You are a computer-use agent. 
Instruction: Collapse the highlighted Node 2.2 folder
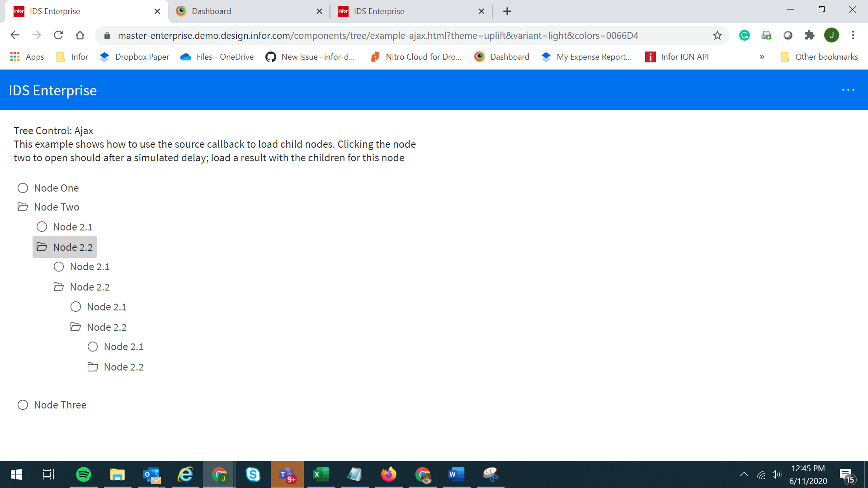coord(42,247)
